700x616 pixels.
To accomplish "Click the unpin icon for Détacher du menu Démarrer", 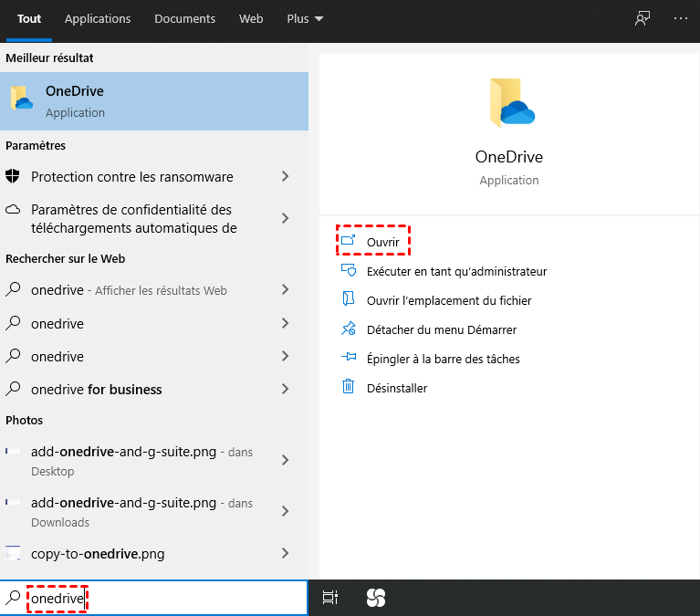I will 348,329.
